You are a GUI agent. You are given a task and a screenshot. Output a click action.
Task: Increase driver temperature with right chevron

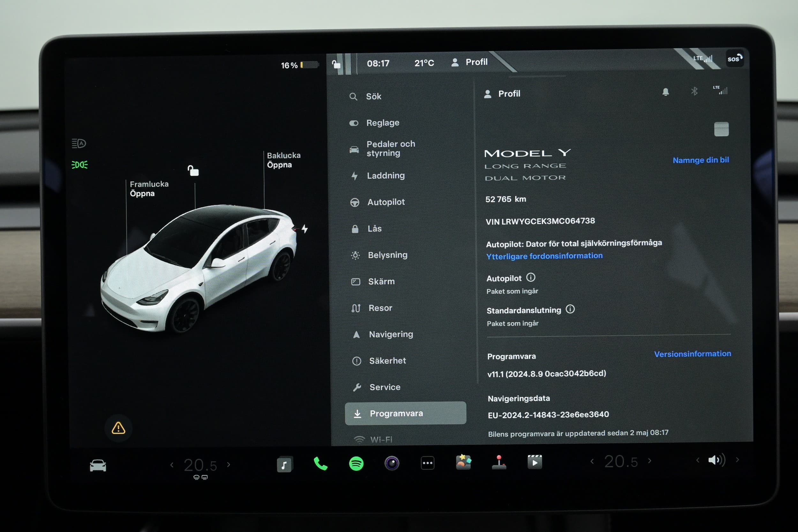(229, 465)
